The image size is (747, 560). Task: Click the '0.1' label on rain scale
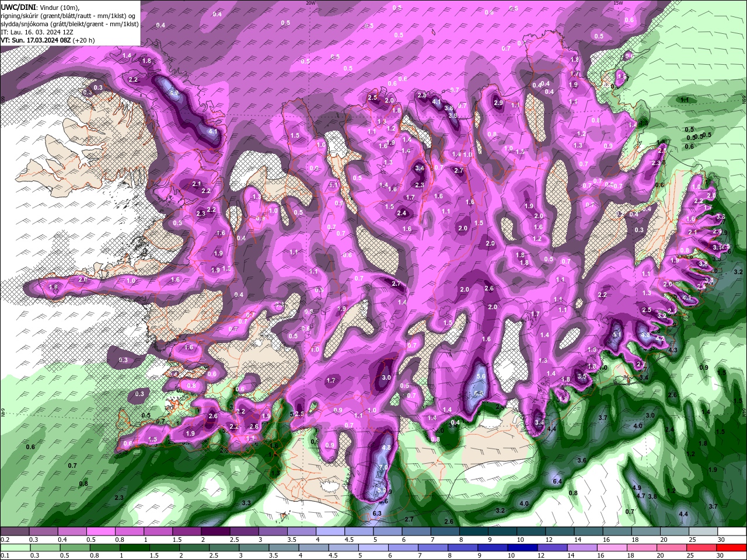(x=5, y=556)
